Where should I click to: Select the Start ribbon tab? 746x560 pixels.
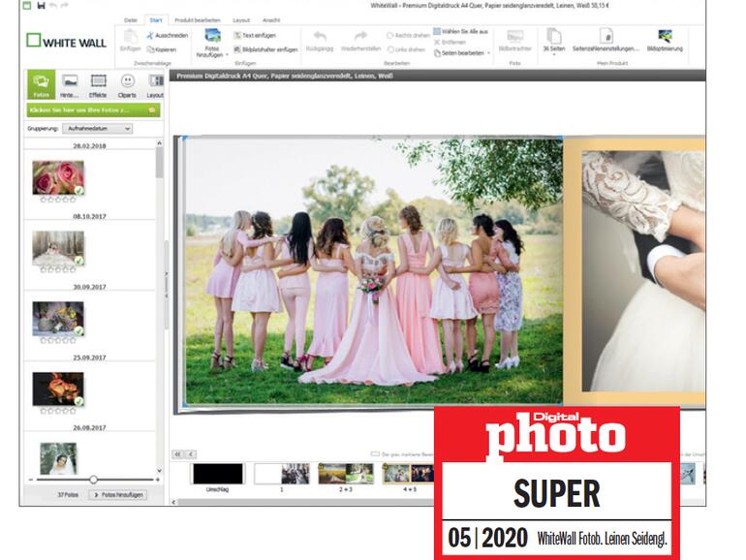pos(156,20)
